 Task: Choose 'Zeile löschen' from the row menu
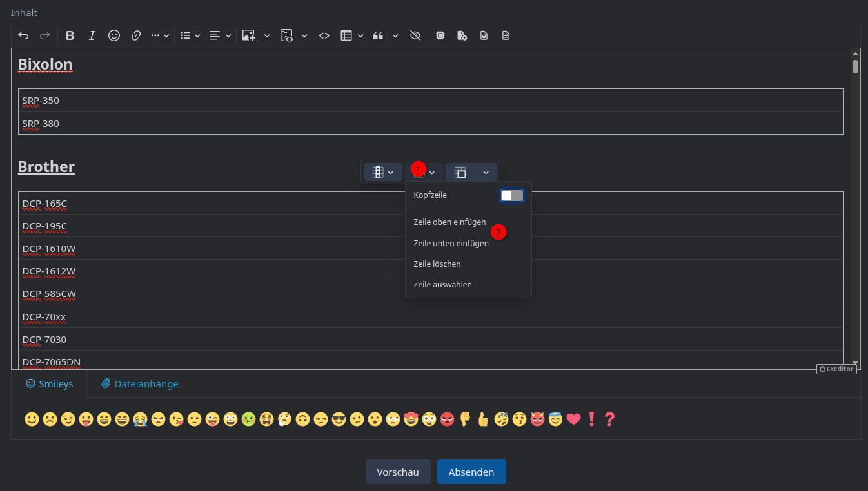point(437,264)
